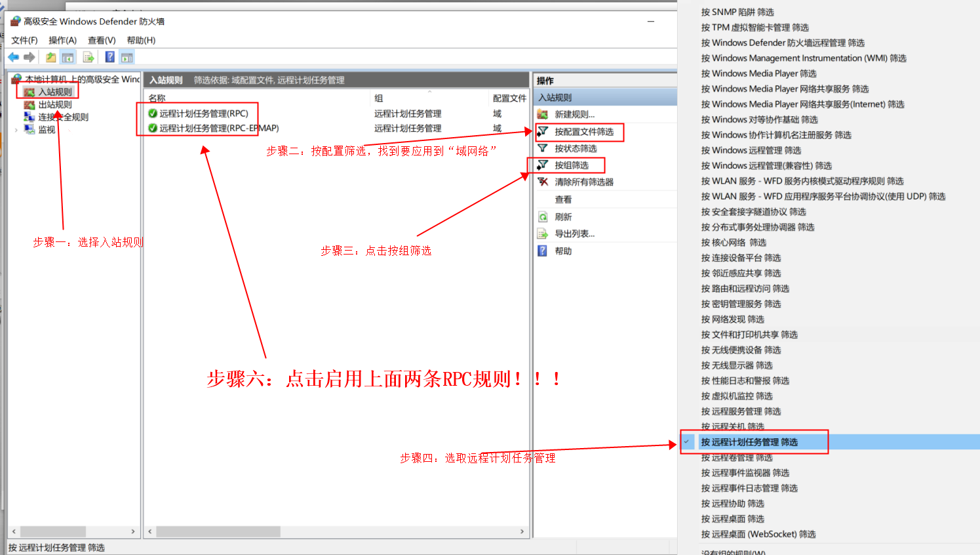Select 连接安全规则 in the left tree

[63, 117]
